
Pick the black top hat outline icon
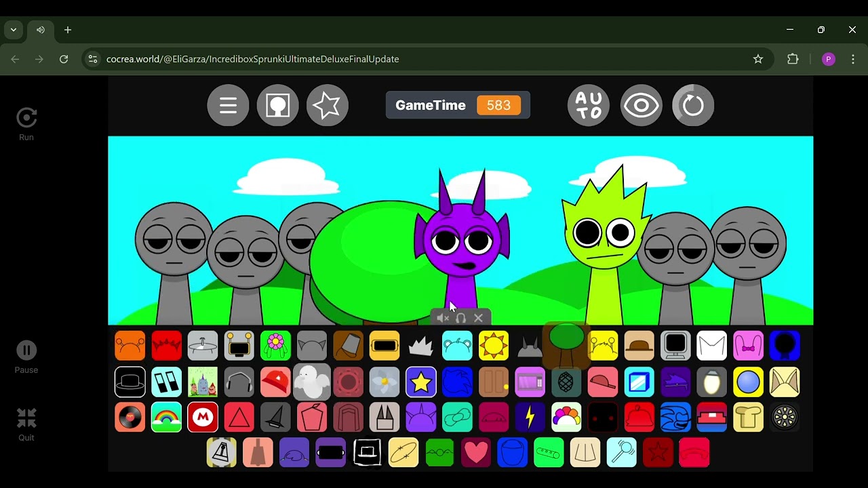[x=130, y=382]
